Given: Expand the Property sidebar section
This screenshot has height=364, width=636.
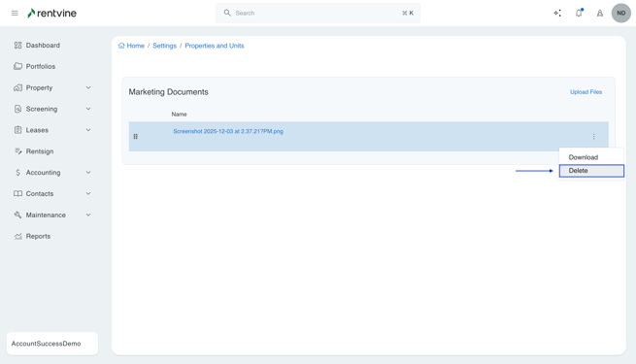Looking at the screenshot, I should click(x=88, y=87).
